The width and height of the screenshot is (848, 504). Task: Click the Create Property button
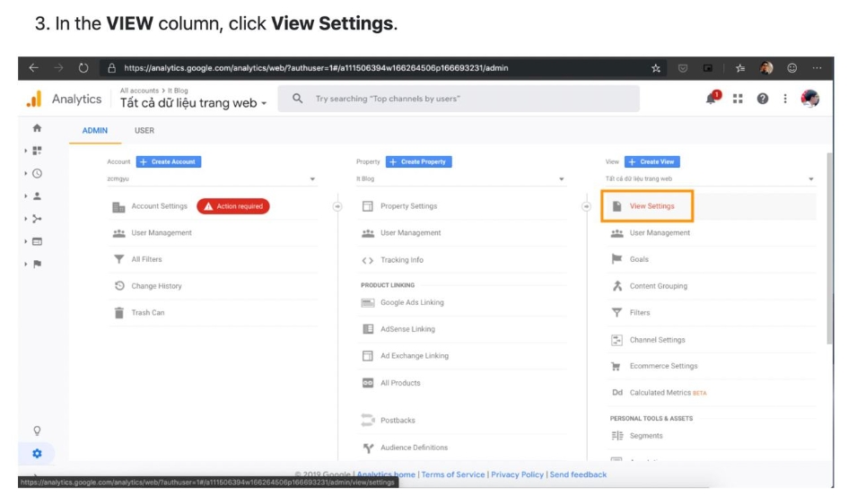tap(419, 161)
